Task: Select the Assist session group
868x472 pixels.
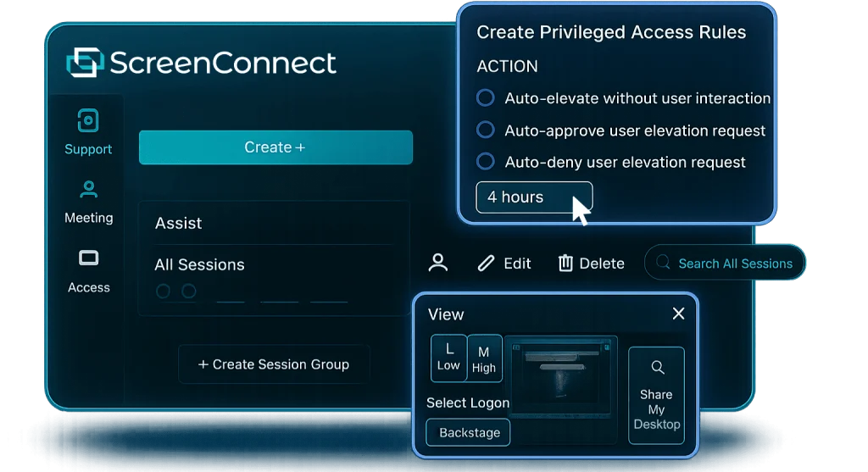Action: tap(178, 223)
